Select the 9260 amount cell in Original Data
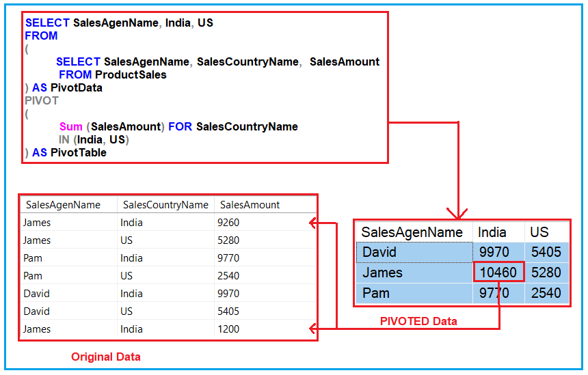588x375 pixels. pos(228,223)
